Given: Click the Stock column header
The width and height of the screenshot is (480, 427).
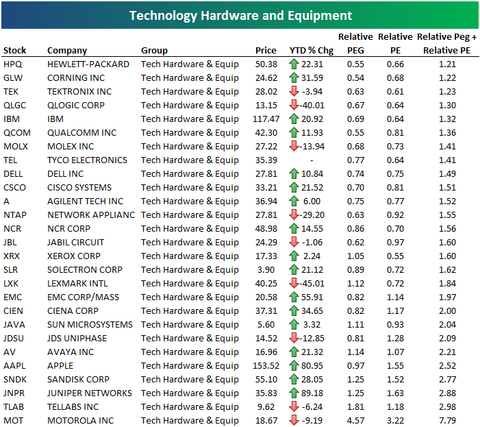Looking at the screenshot, I should 15,50.
